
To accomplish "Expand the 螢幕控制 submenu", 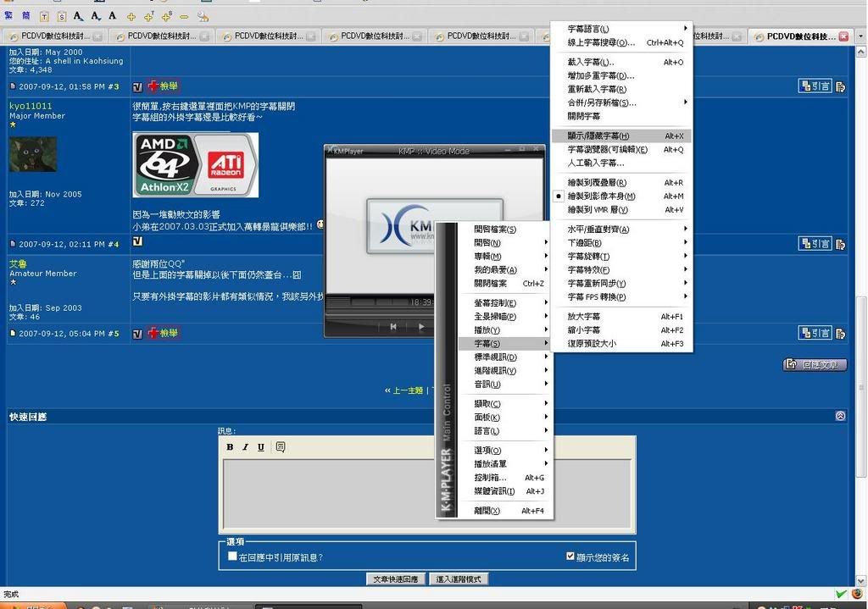I will point(495,303).
